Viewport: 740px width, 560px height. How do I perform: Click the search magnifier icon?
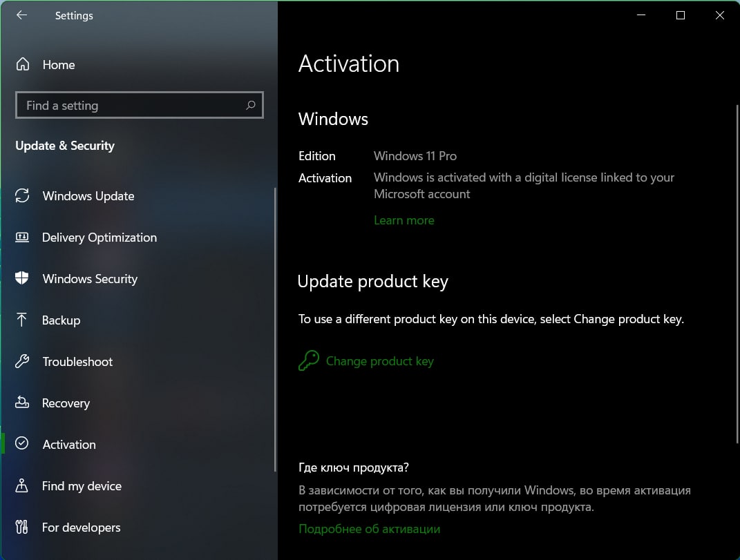[x=251, y=105]
